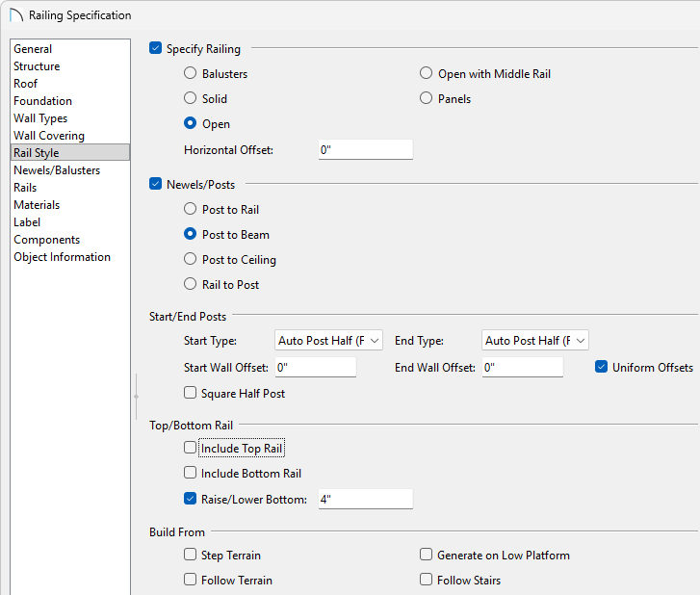Select the Balusters radio button
Image resolution: width=700 pixels, height=595 pixels.
[191, 73]
